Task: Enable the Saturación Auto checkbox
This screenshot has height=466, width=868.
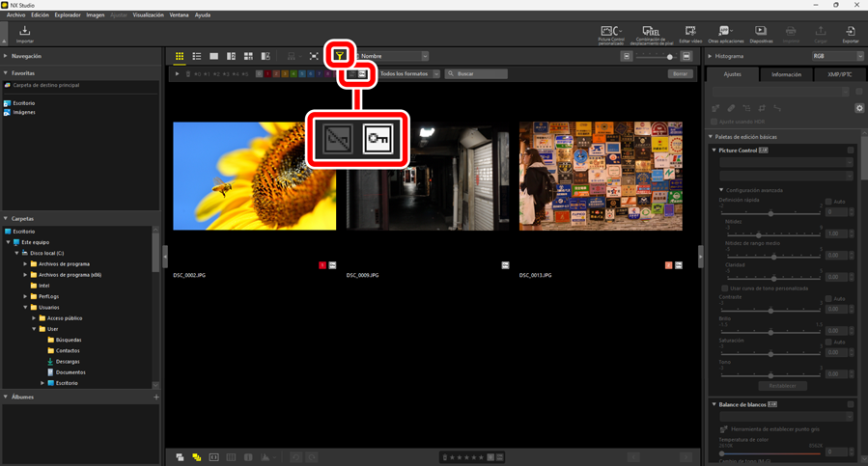Action: point(828,342)
